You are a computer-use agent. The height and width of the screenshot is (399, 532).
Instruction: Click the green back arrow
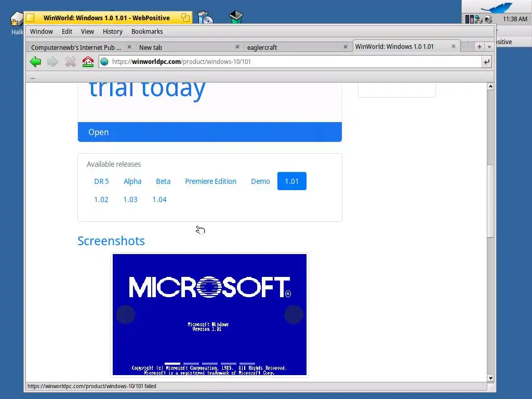(x=35, y=62)
